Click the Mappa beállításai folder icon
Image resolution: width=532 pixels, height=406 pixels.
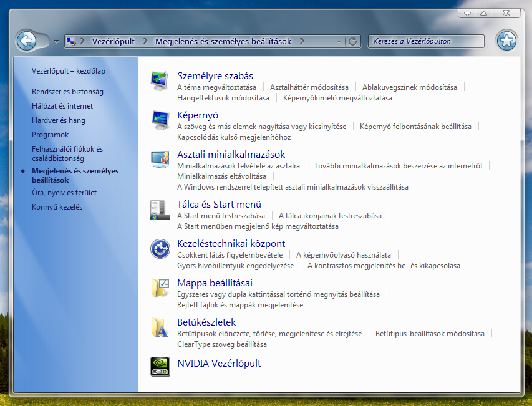[160, 288]
